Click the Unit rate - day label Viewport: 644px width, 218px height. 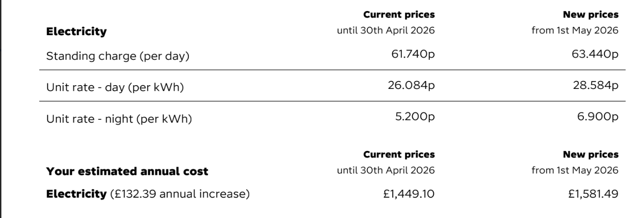pyautogui.click(x=115, y=87)
